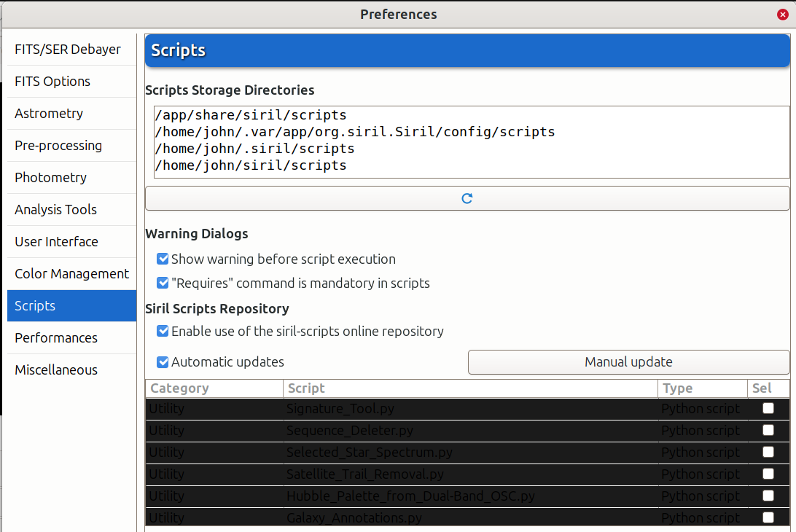This screenshot has width=796, height=532.
Task: Select the Hubble_Palette_from_Dual-Band_OSC.py row
Action: (410, 496)
